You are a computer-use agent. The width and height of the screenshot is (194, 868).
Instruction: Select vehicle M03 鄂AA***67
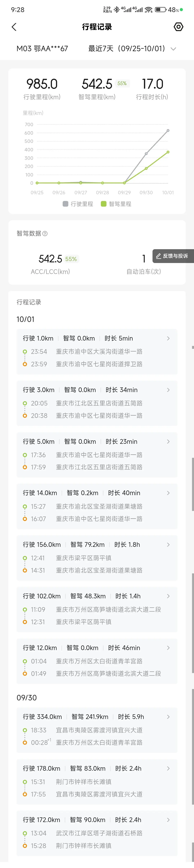[42, 49]
